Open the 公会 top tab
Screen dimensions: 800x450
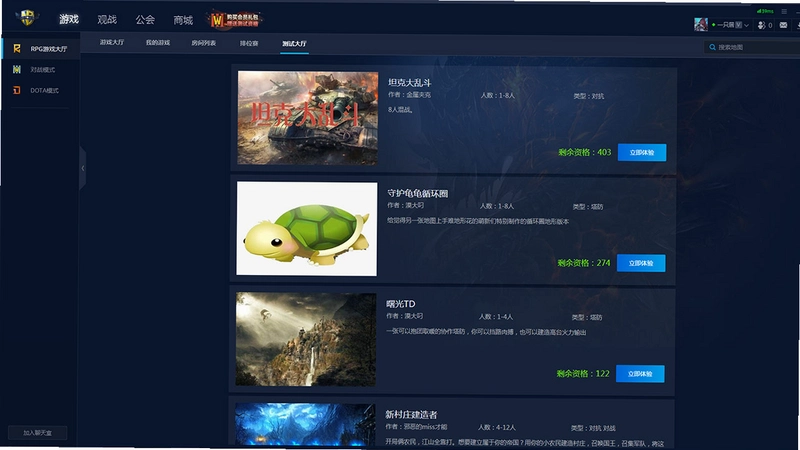(x=145, y=19)
